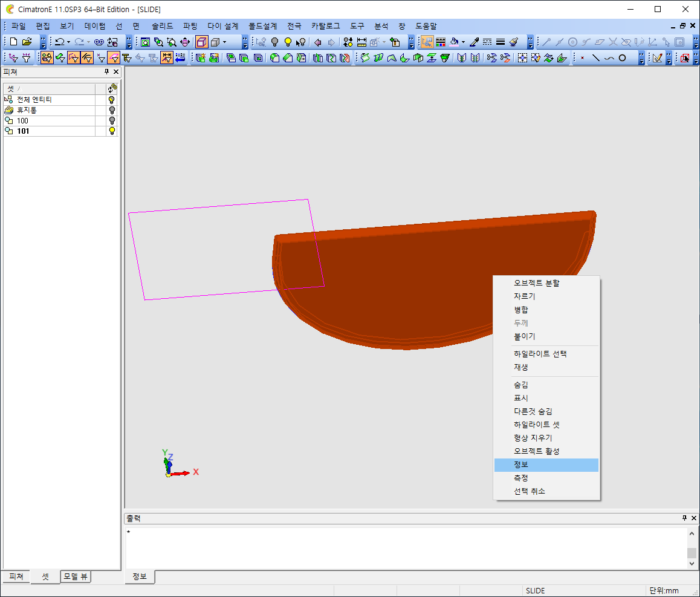Image resolution: width=700 pixels, height=597 pixels.
Task: Choose 정보 from the context menu
Action: coord(546,465)
